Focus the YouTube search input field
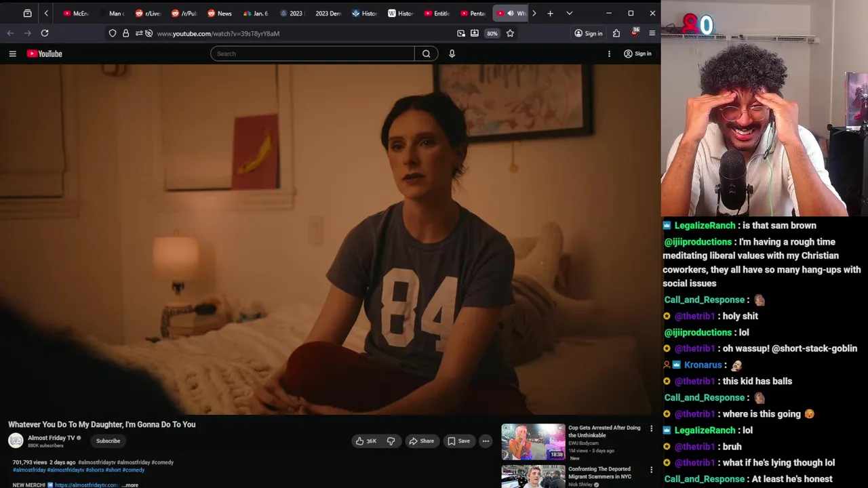 (x=313, y=54)
